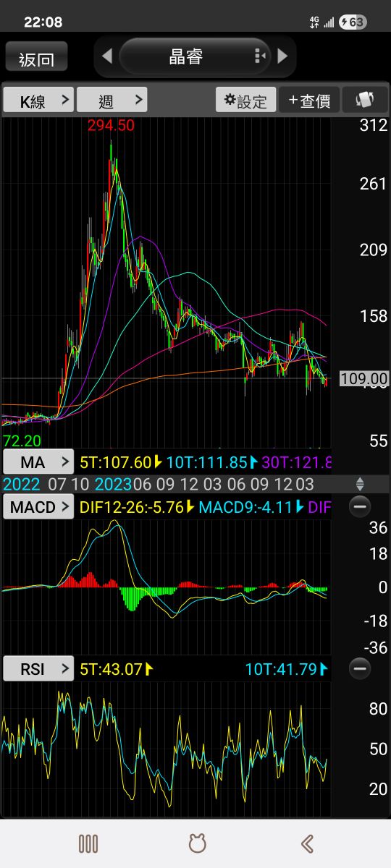Expand the MA indicator selector
Screen dimensions: 391x868
coord(38,461)
